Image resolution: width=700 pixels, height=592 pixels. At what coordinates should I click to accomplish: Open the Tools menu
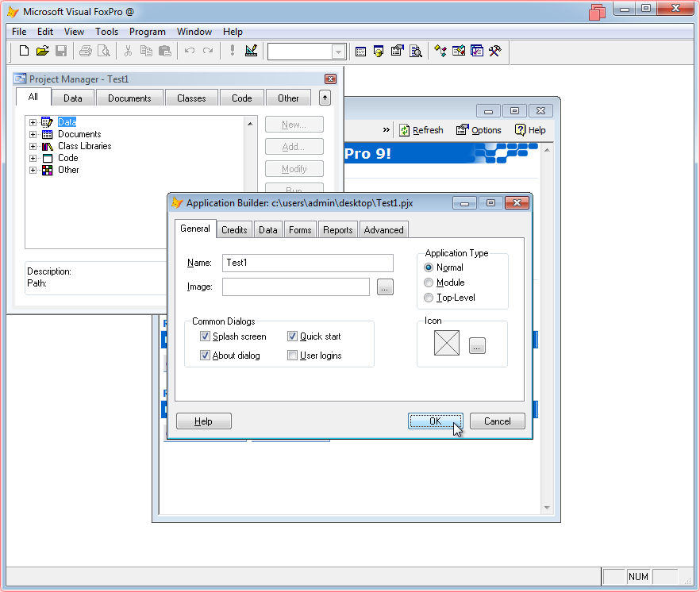106,32
